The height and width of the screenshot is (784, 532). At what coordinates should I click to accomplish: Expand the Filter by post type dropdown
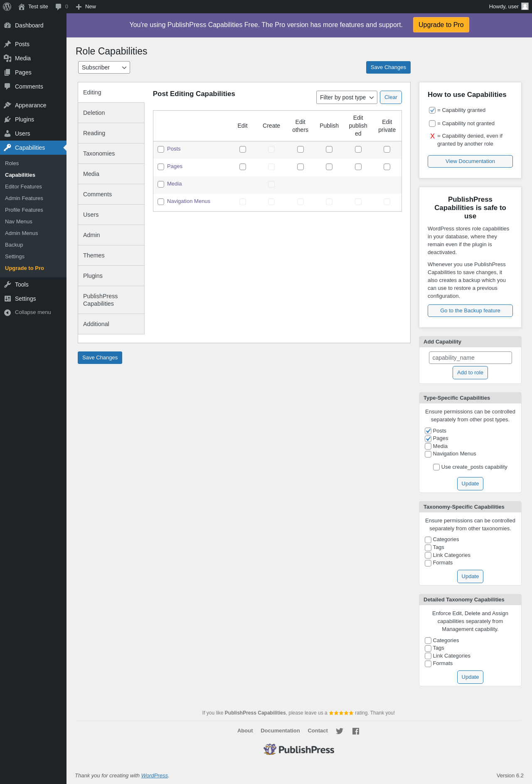coord(347,97)
